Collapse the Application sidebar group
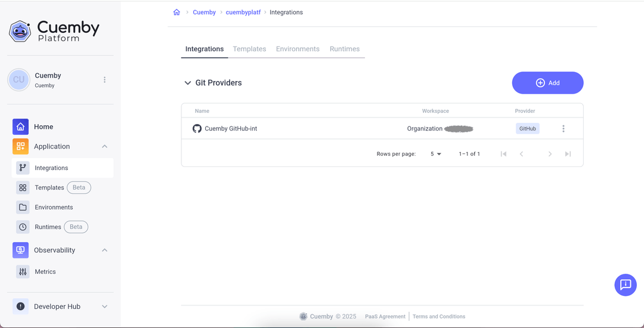Viewport: 644px width, 328px height. tap(104, 147)
